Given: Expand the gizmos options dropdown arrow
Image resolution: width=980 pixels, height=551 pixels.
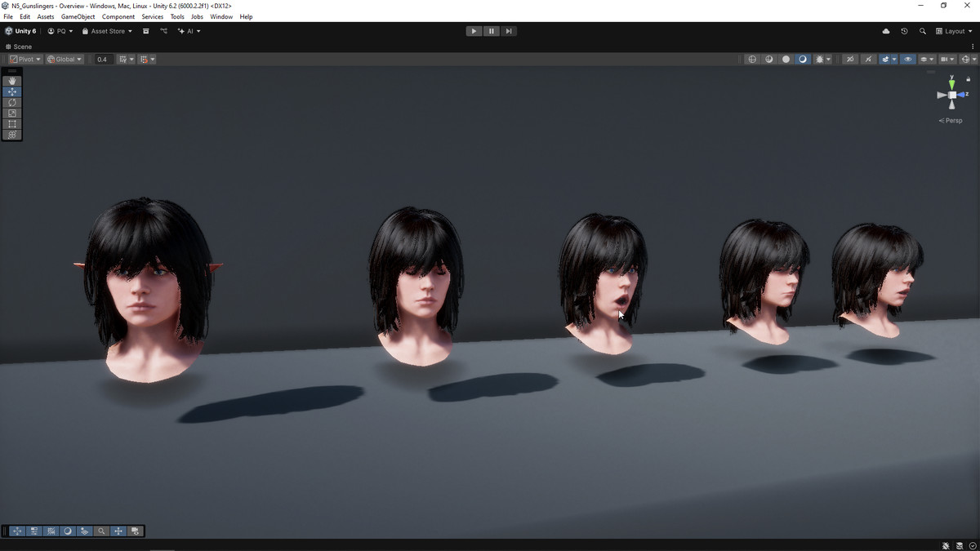Looking at the screenshot, I should [974, 59].
